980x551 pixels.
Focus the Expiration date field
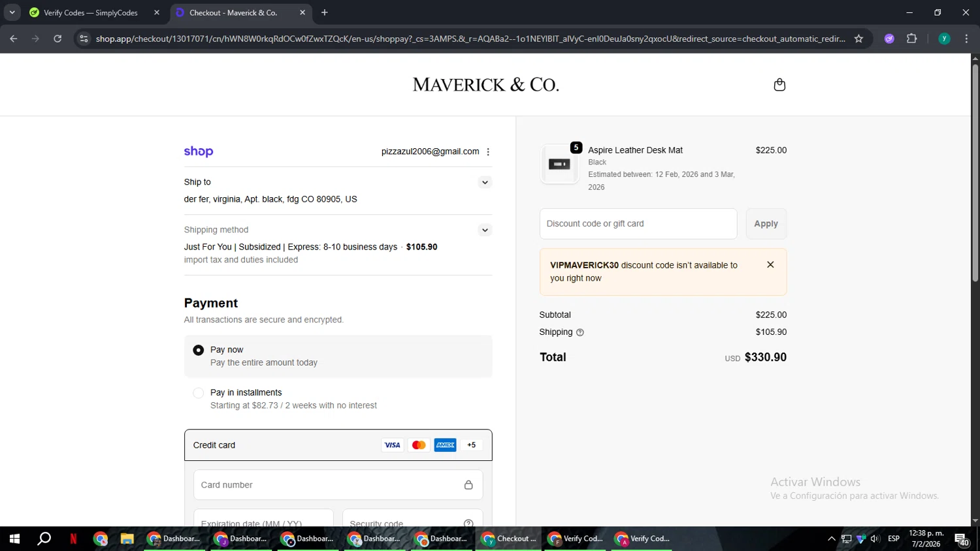tap(263, 518)
